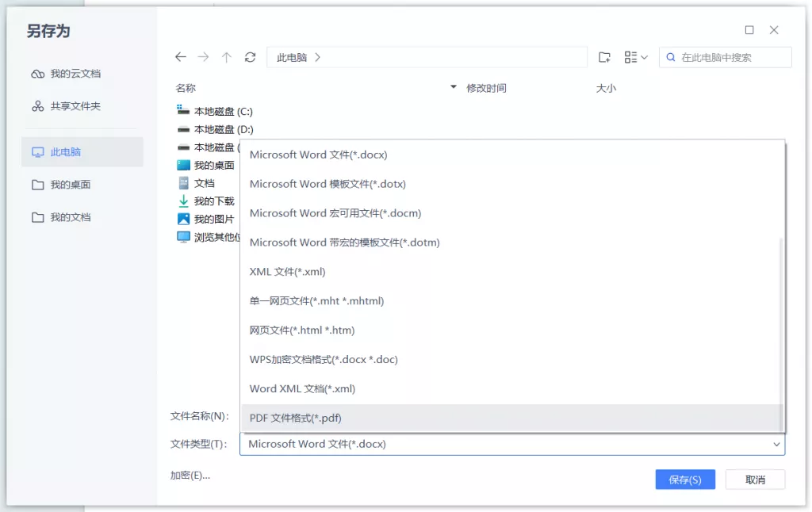812x512 pixels.
Task: Open 我的下载 in file list
Action: (x=214, y=201)
